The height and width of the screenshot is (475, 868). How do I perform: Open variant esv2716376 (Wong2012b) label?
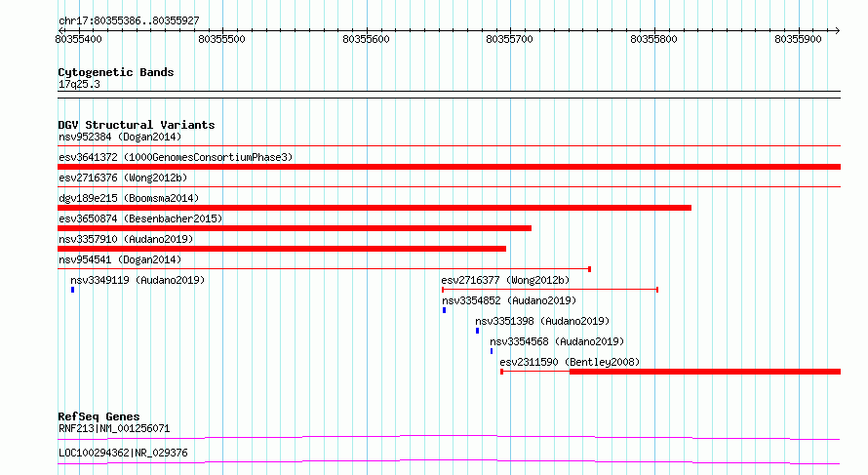pos(123,178)
